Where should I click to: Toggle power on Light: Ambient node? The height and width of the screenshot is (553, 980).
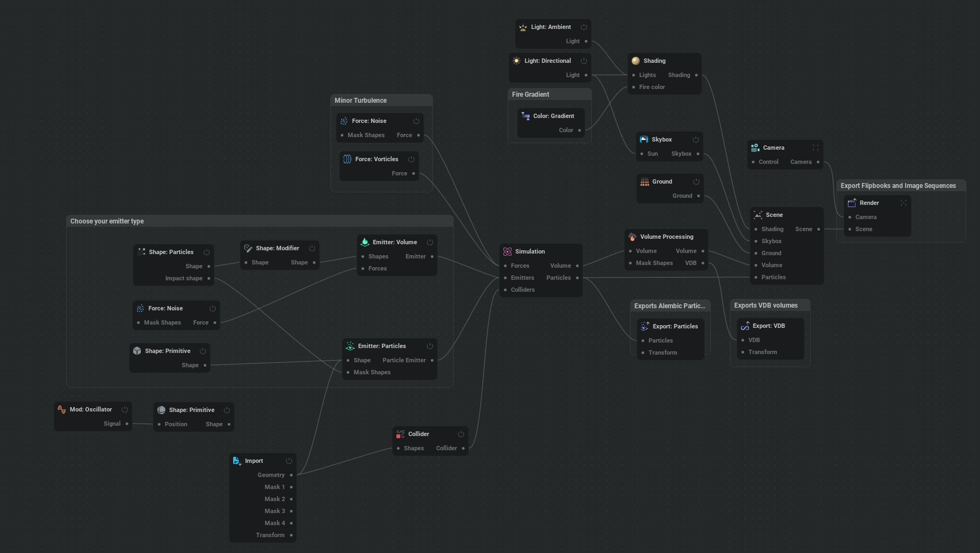point(584,27)
